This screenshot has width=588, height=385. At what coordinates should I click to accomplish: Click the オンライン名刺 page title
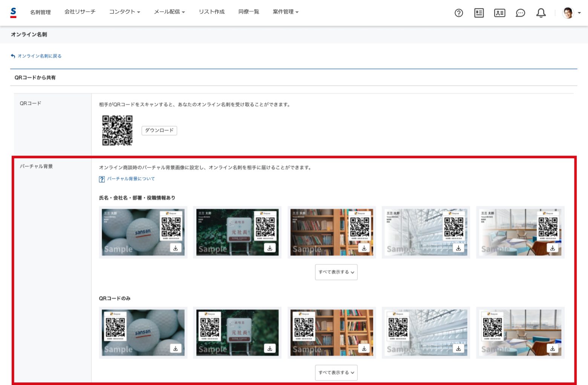coord(29,35)
